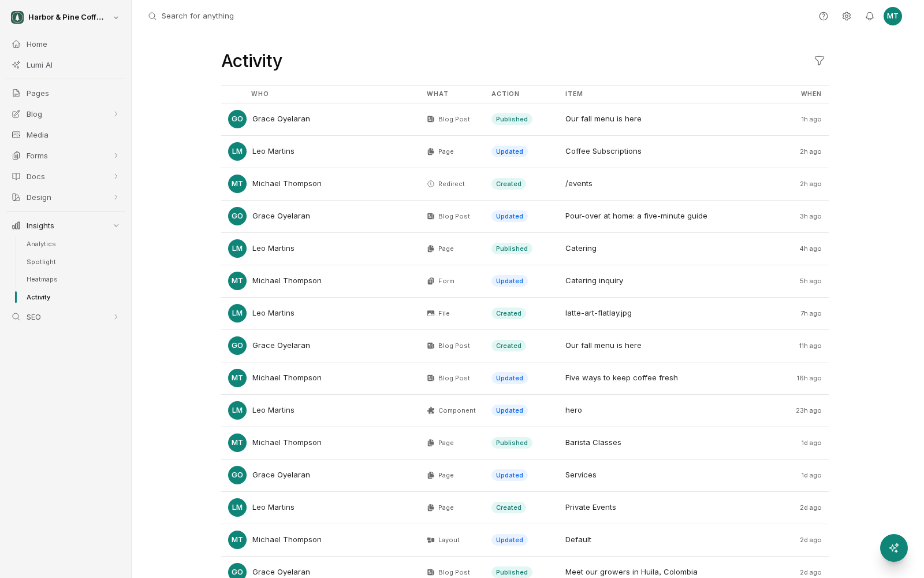Image resolution: width=924 pixels, height=578 pixels.
Task: Click Layout icon in Default row
Action: tap(431, 540)
